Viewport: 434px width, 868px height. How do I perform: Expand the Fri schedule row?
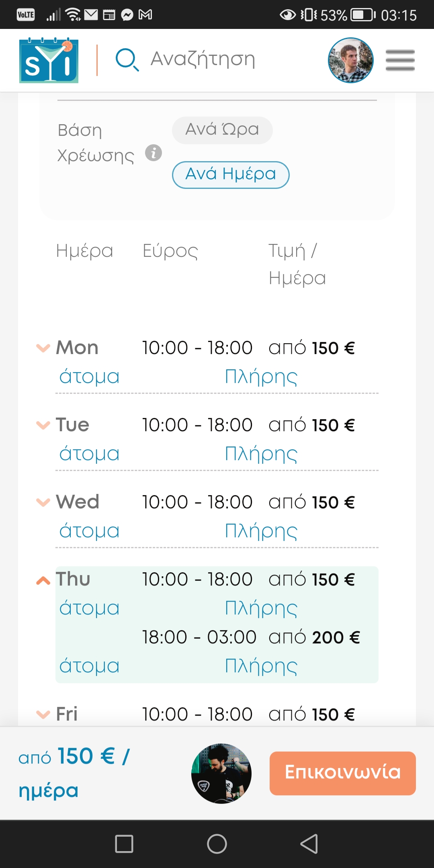coord(43,714)
